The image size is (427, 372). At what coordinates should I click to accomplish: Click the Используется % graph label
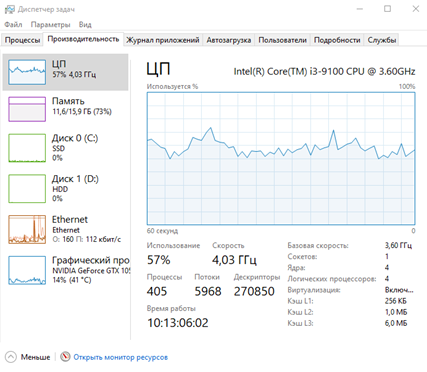point(172,87)
